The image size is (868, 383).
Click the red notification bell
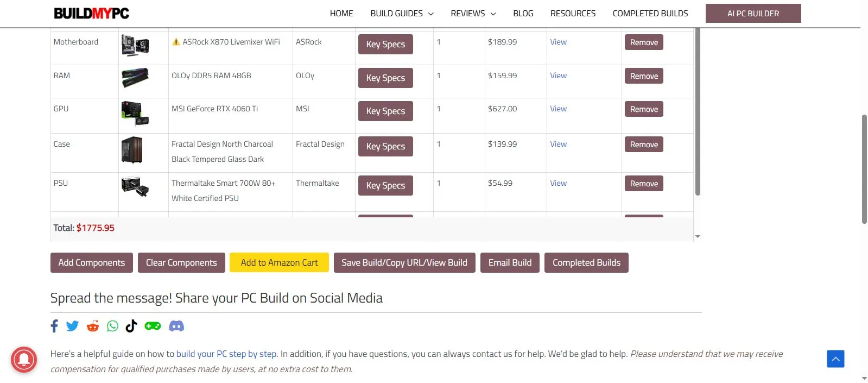[24, 360]
